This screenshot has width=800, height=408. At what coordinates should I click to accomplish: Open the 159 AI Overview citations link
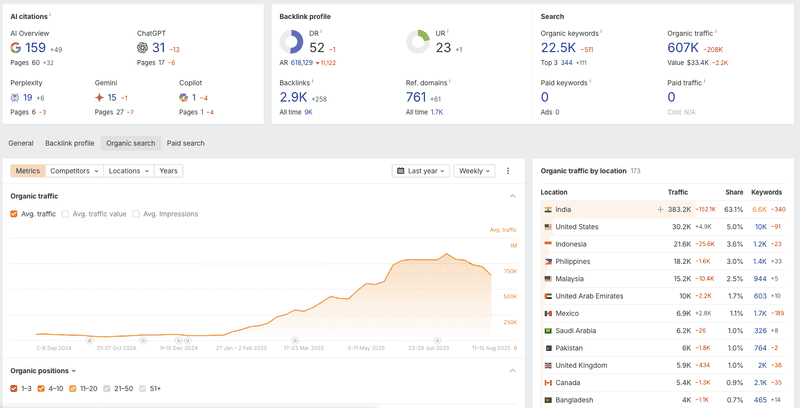coord(35,48)
